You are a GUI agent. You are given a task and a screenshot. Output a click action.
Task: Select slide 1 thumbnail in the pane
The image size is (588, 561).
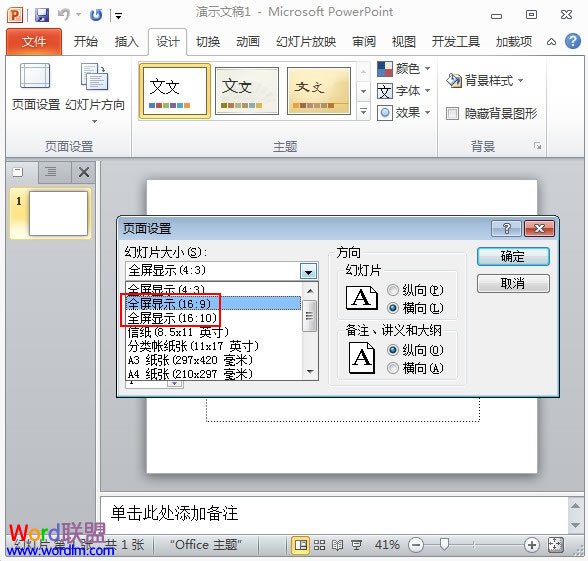(58, 213)
